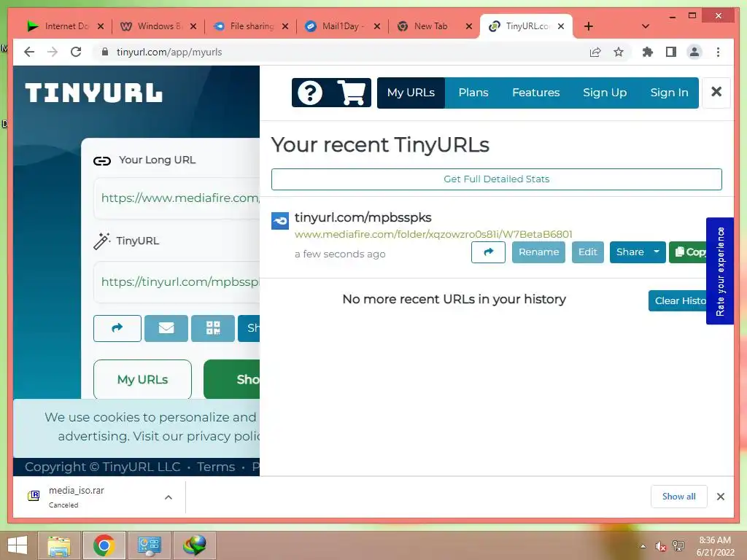Click the Clear History button
The image size is (747, 560).
point(678,300)
